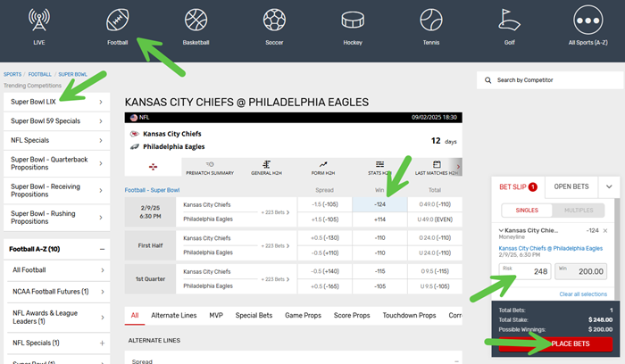Collapse the bet slip panel chevron
The height and width of the screenshot is (364, 625).
609,186
